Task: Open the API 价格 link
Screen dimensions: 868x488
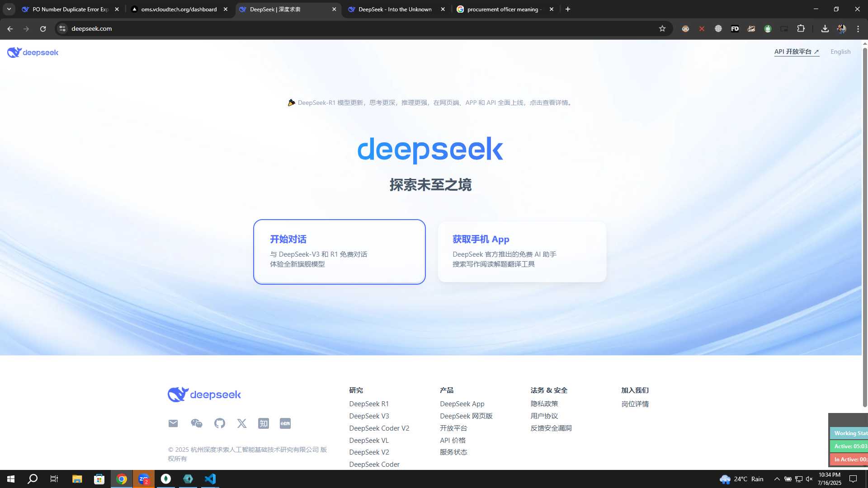Action: point(453,441)
